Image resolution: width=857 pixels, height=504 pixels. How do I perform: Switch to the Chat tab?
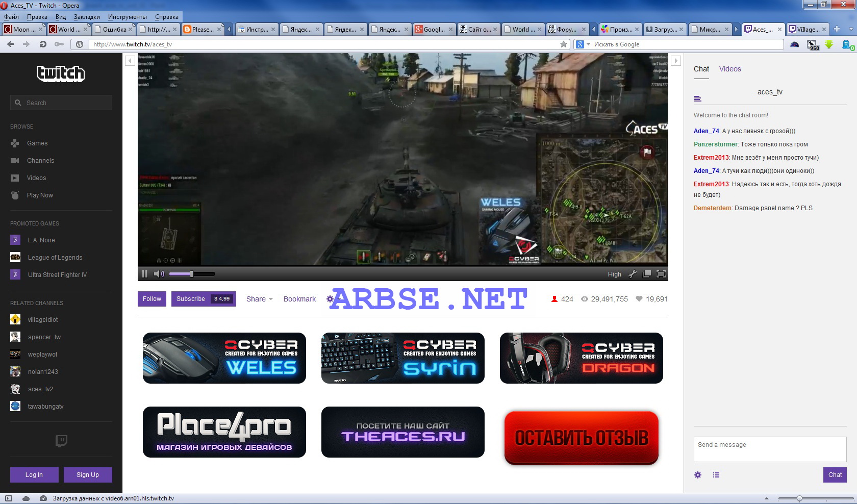701,69
